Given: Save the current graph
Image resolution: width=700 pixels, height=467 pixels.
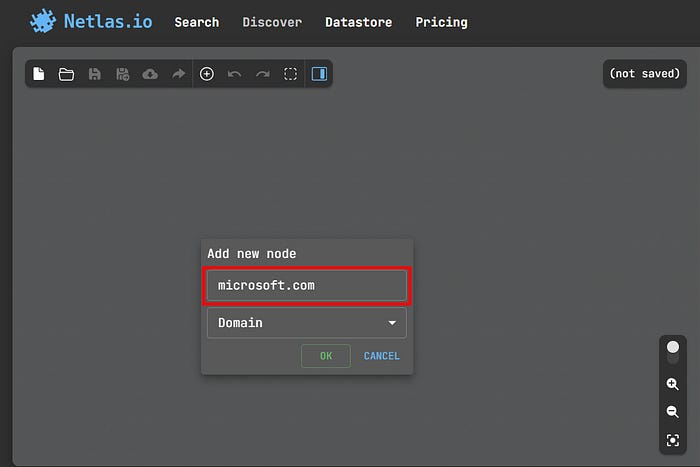Looking at the screenshot, I should tap(94, 74).
